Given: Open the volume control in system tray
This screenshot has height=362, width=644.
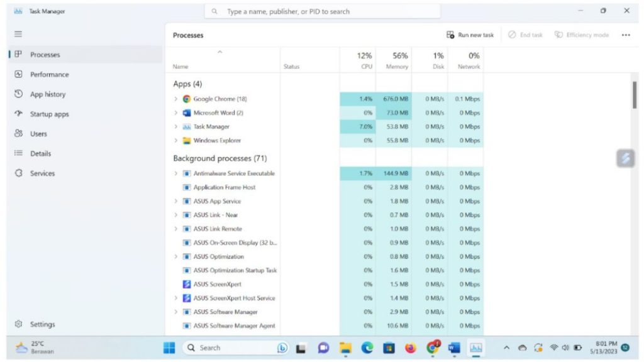Looking at the screenshot, I should coord(565,348).
